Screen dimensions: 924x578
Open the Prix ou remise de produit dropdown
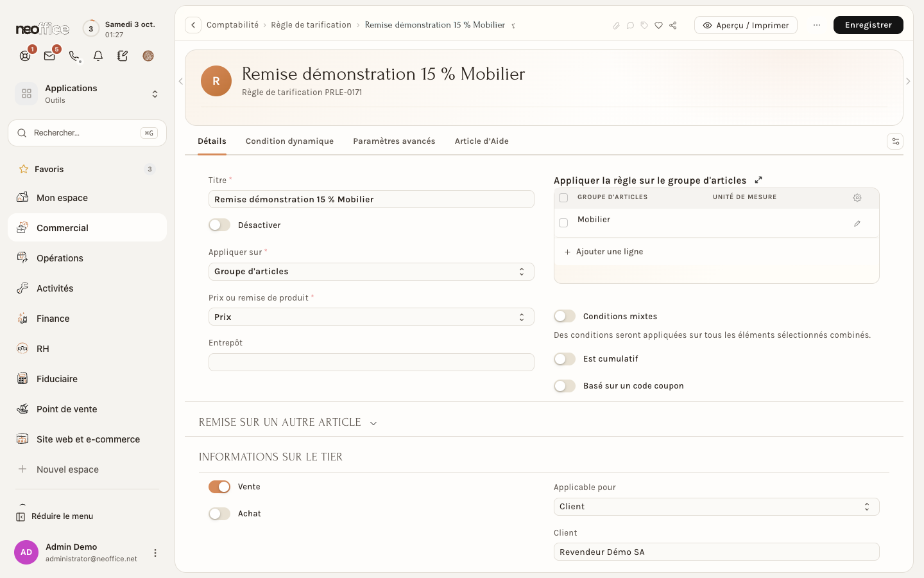point(372,317)
